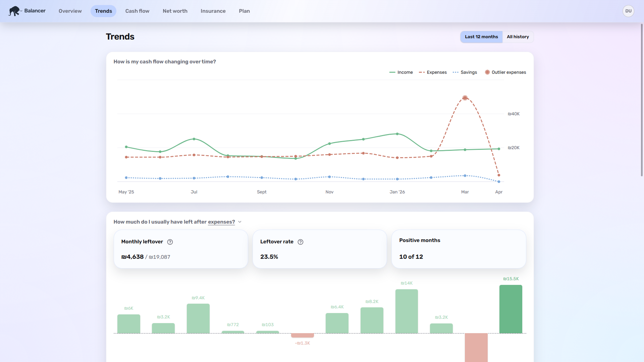Click the Balancer brand name

[x=35, y=11]
